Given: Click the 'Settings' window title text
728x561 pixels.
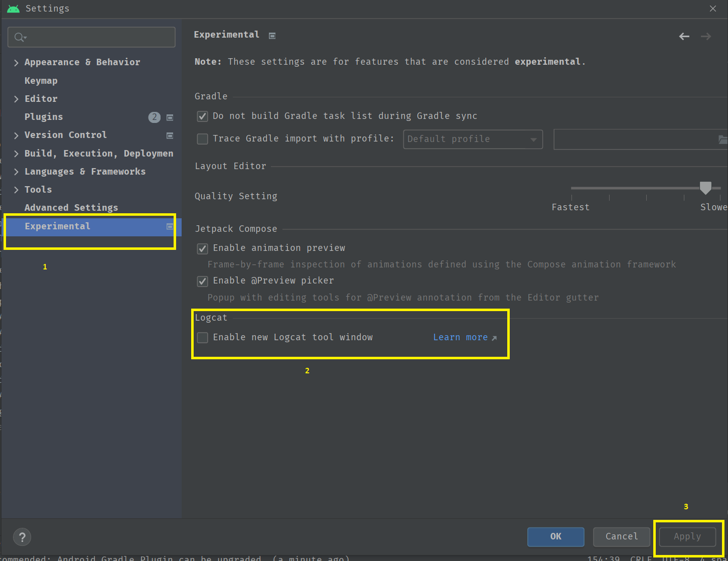Looking at the screenshot, I should pyautogui.click(x=47, y=9).
